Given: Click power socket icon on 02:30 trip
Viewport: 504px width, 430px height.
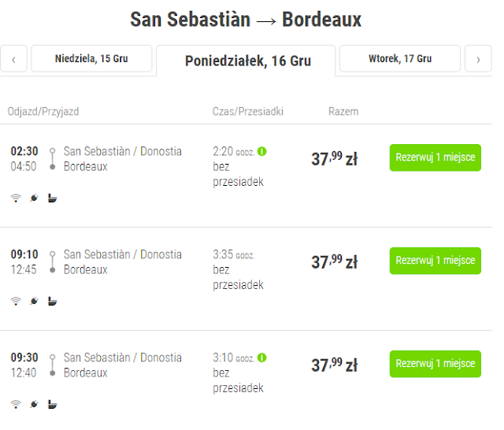Looking at the screenshot, I should tap(34, 198).
